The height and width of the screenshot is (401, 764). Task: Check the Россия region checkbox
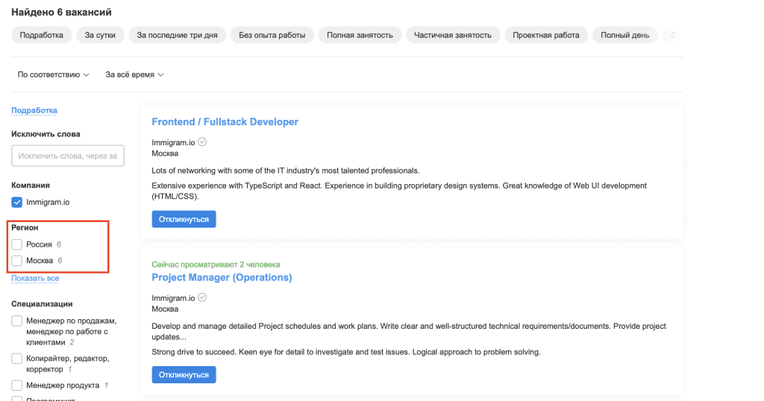(x=17, y=244)
